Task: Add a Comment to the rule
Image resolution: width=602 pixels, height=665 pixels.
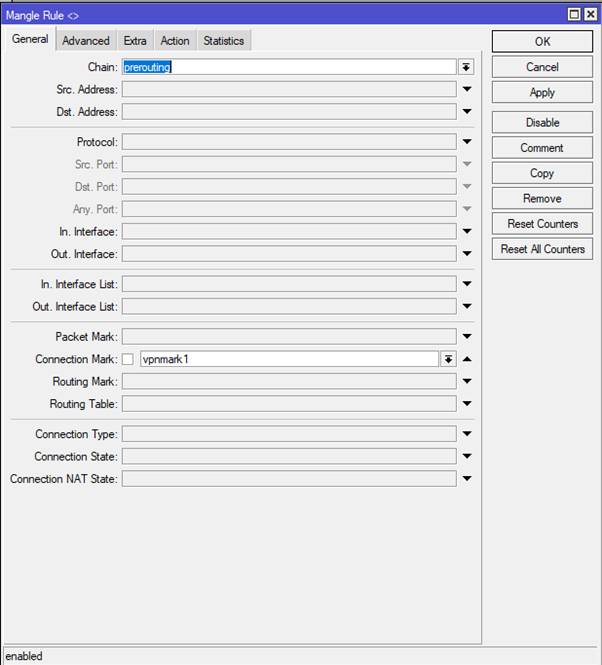Action: point(542,148)
